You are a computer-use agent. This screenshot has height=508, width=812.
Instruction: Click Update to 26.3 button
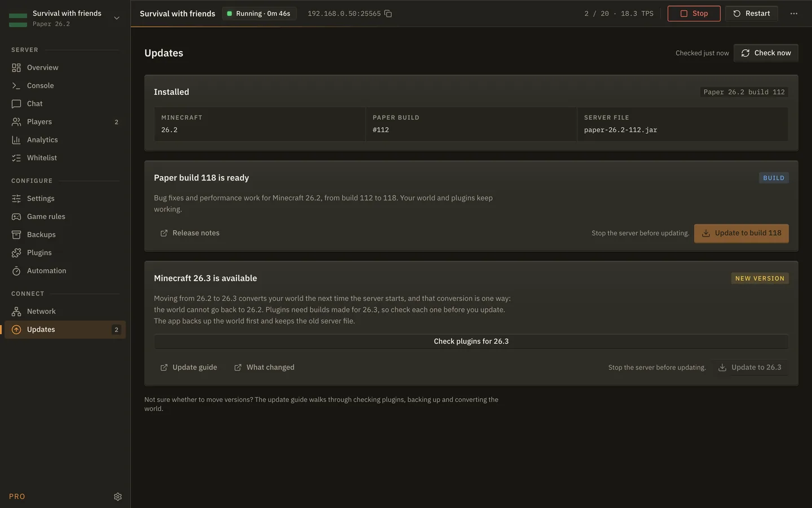(x=750, y=367)
